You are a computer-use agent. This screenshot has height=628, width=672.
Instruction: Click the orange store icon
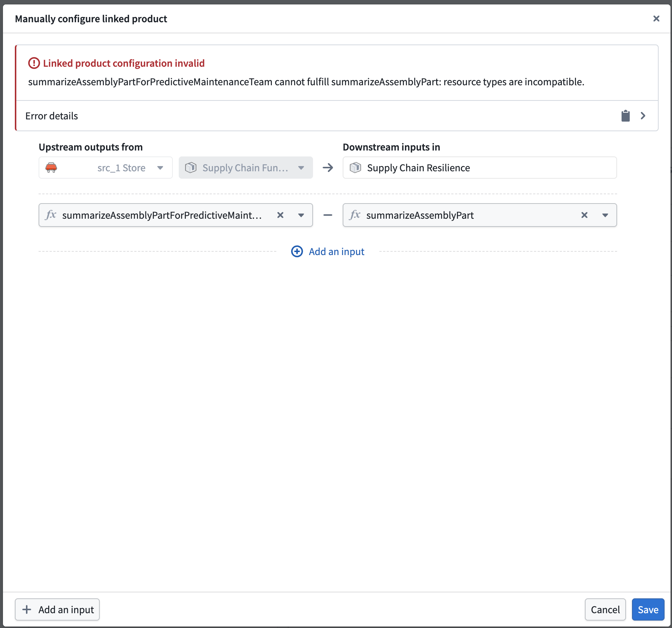[x=51, y=168]
